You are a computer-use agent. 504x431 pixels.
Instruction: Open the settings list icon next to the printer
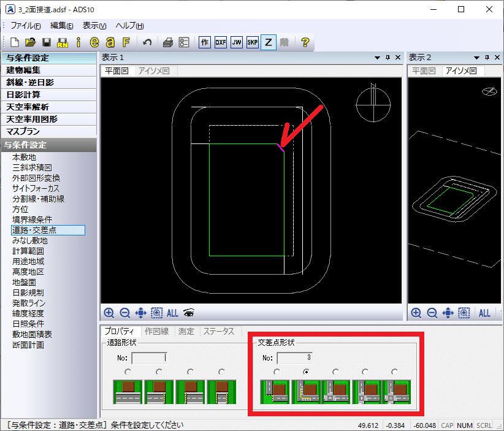184,42
